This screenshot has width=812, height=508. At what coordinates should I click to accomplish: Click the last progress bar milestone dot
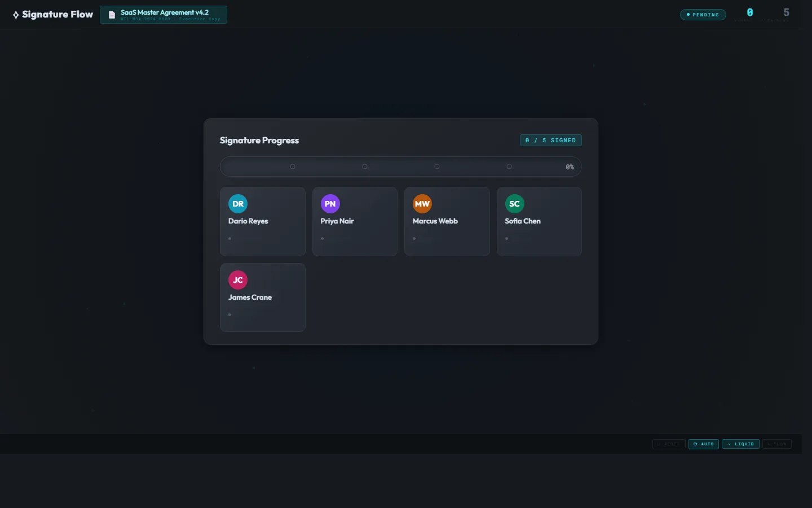pyautogui.click(x=509, y=167)
